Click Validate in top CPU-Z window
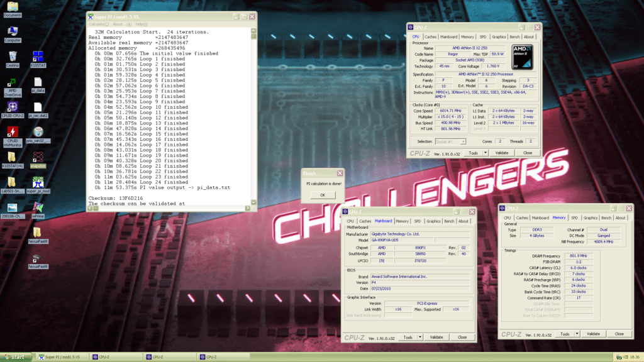Image resolution: width=644 pixels, height=362 pixels. point(501,153)
